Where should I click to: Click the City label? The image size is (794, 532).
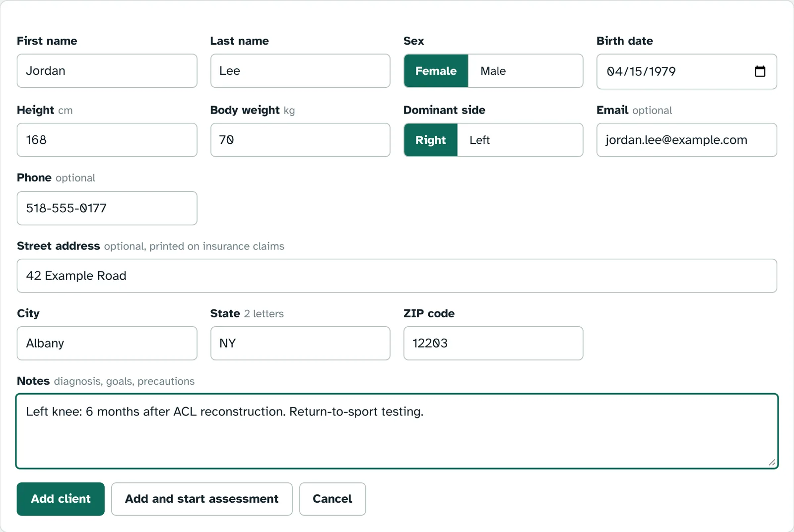pyautogui.click(x=28, y=313)
